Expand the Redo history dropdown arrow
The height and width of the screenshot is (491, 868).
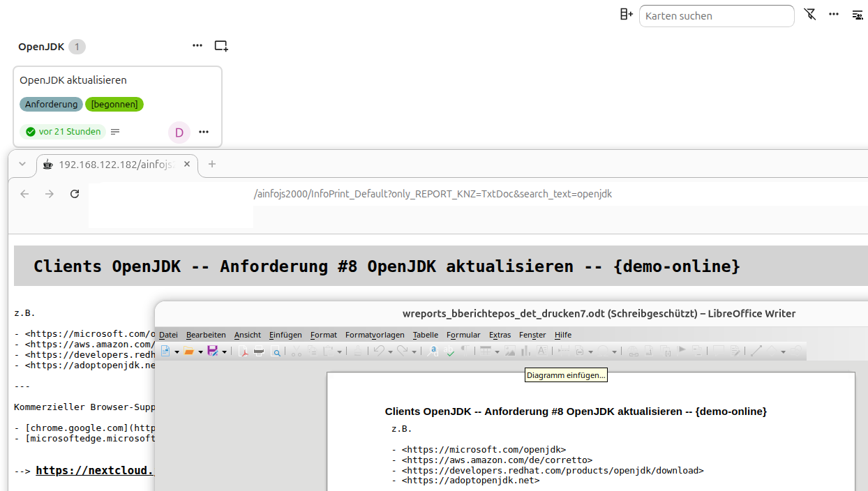coord(414,352)
